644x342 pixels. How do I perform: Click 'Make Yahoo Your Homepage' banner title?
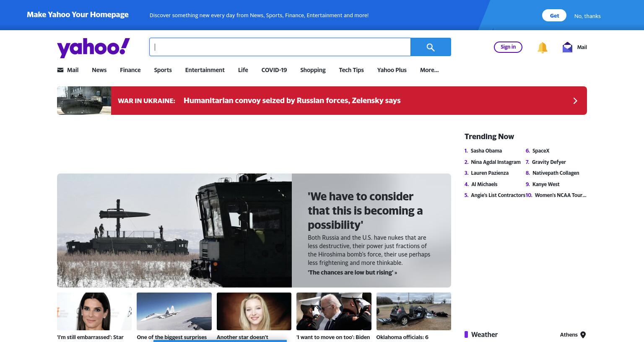(78, 15)
